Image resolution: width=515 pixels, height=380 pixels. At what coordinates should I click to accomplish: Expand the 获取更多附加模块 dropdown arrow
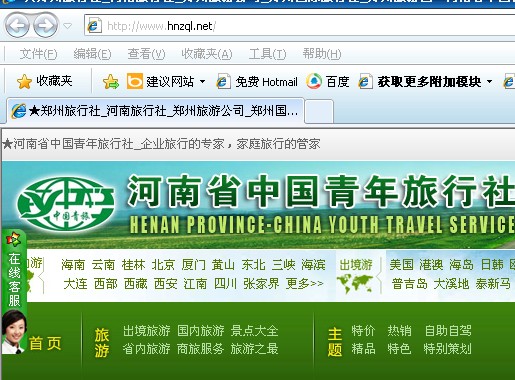click(x=489, y=81)
